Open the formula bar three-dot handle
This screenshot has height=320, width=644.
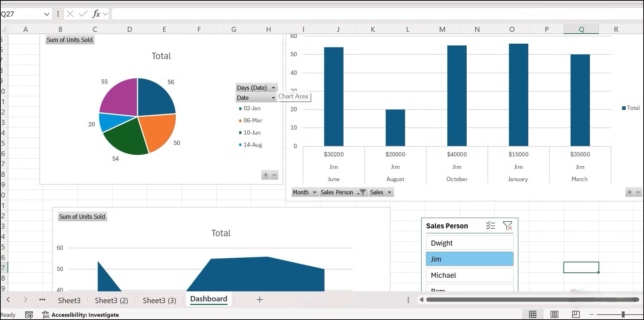coord(58,14)
